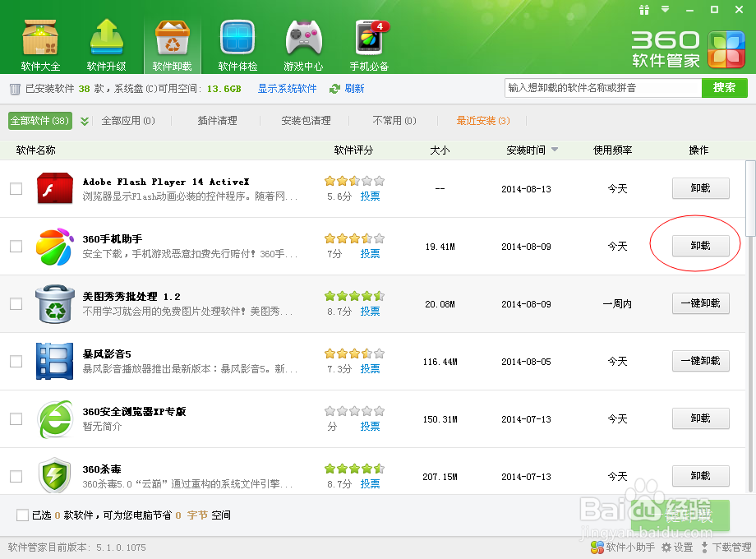The image size is (756, 559).
Task: Open the 手机必备 phone essentials icon
Action: (369, 44)
